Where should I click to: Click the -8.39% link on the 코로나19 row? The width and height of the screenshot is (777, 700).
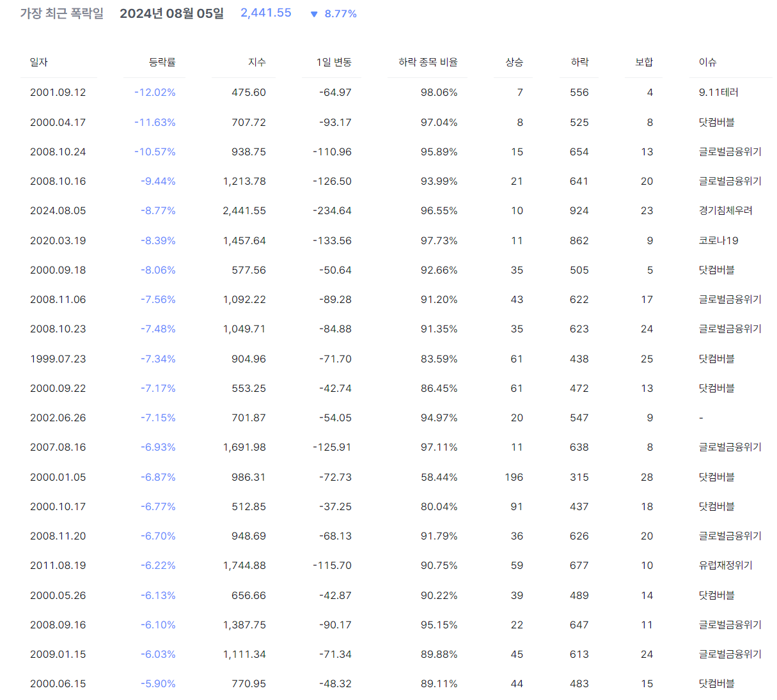(157, 240)
